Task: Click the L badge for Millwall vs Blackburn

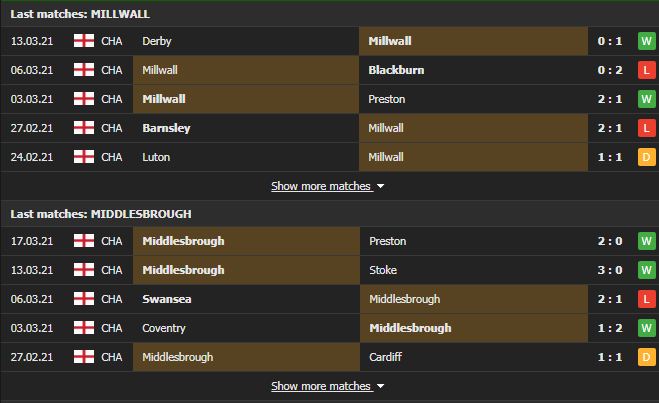Action: tap(646, 70)
